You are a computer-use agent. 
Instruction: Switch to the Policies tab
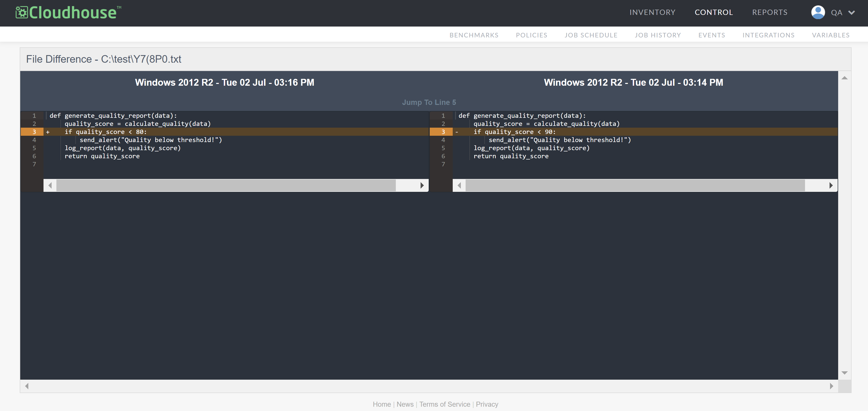pyautogui.click(x=531, y=35)
